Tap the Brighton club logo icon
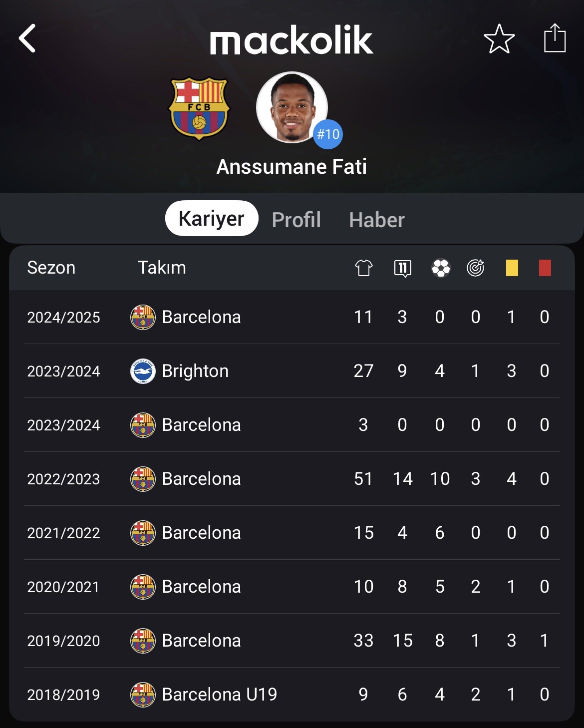Viewport: 584px width, 728px height. coord(143,371)
